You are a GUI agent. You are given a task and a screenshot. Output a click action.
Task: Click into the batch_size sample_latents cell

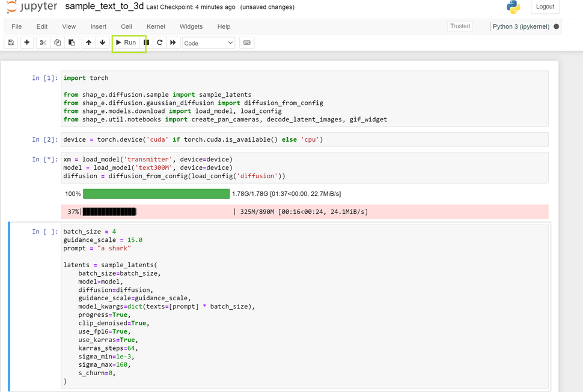click(305, 307)
